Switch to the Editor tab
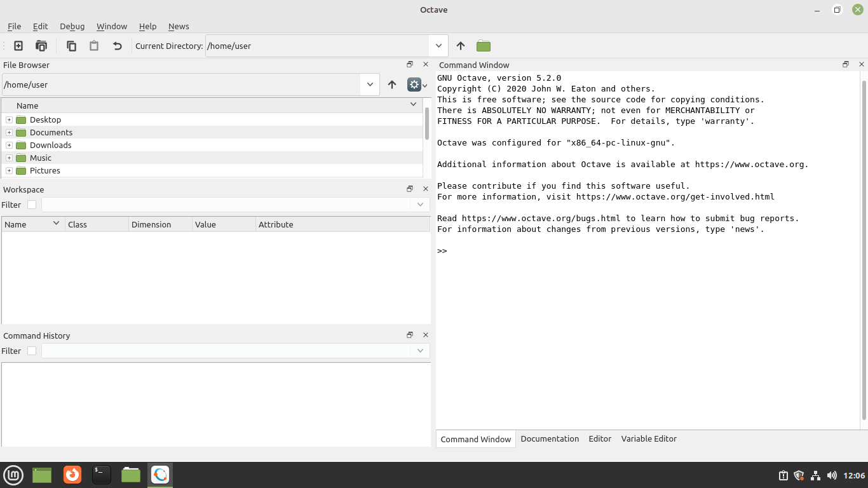868x488 pixels. coord(600,438)
